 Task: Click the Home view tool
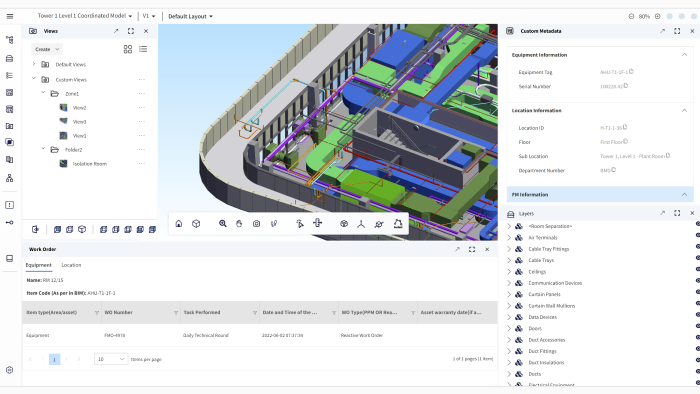[x=179, y=224]
